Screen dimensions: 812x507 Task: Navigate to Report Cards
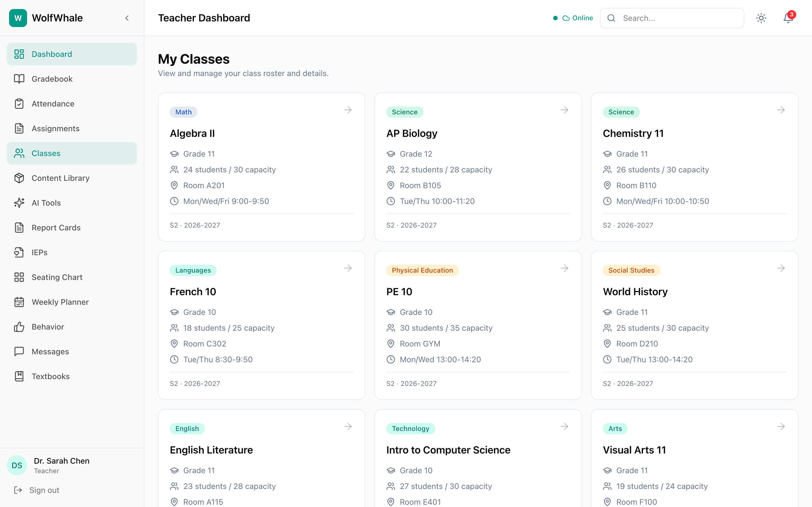click(x=56, y=228)
